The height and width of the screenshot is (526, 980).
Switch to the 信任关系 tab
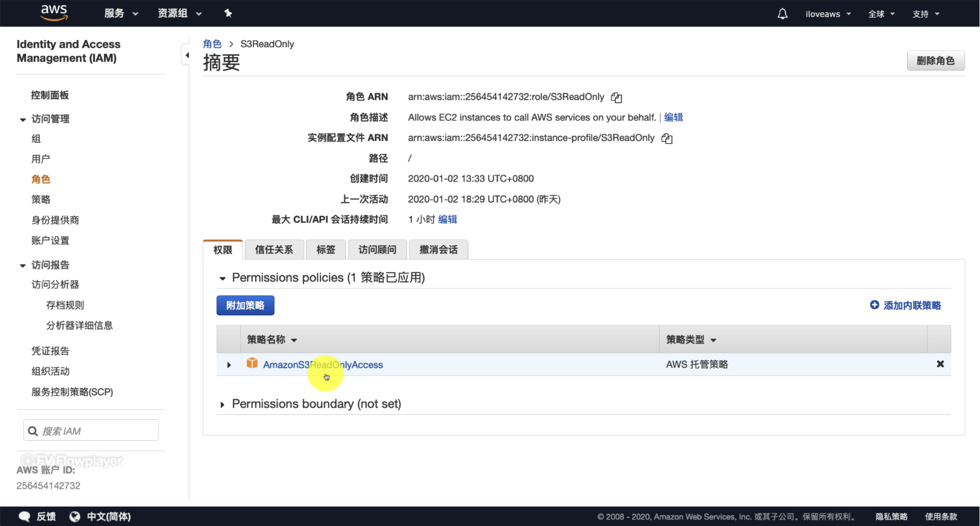pyautogui.click(x=274, y=250)
